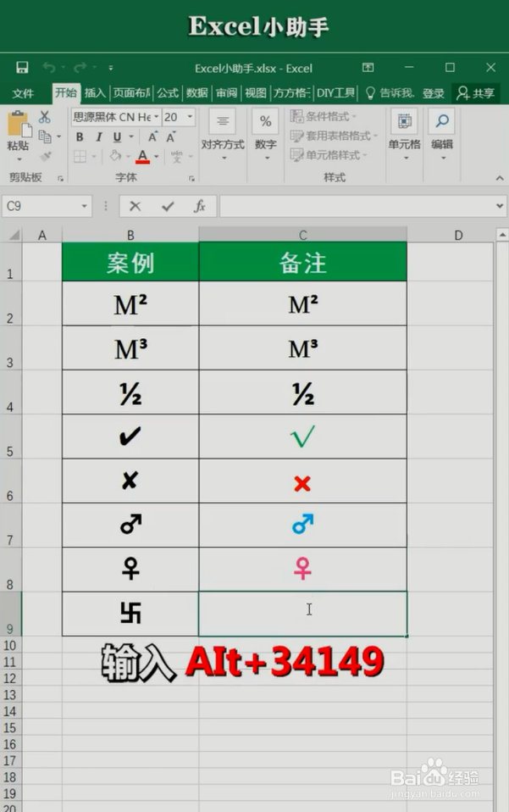Select column B header
The height and width of the screenshot is (812, 509).
click(x=130, y=235)
